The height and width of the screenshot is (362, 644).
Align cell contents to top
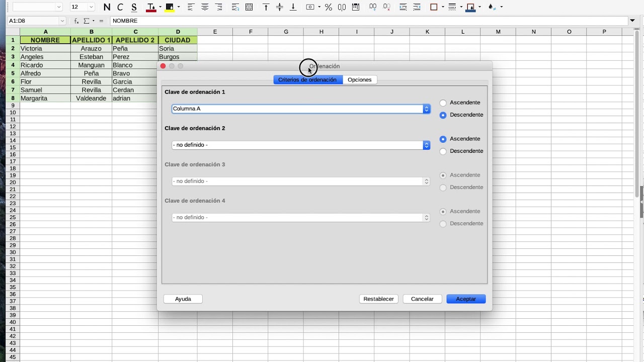point(266,7)
